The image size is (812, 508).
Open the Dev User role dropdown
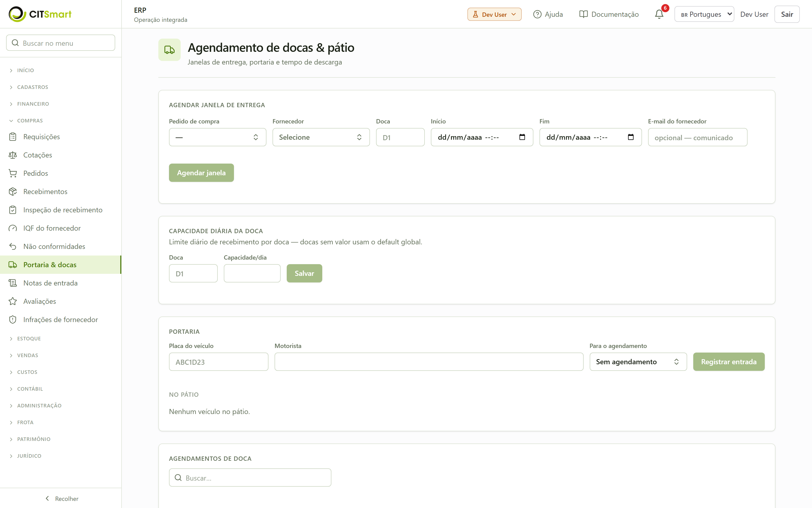(x=494, y=14)
